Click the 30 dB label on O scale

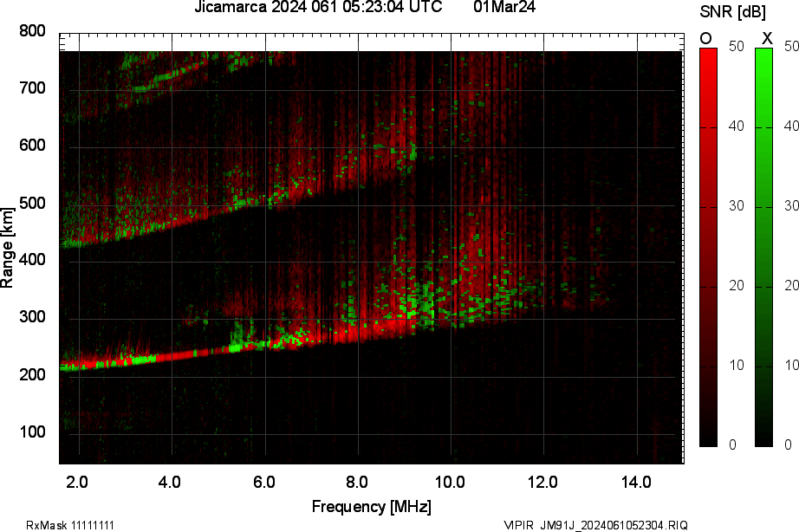point(737,206)
